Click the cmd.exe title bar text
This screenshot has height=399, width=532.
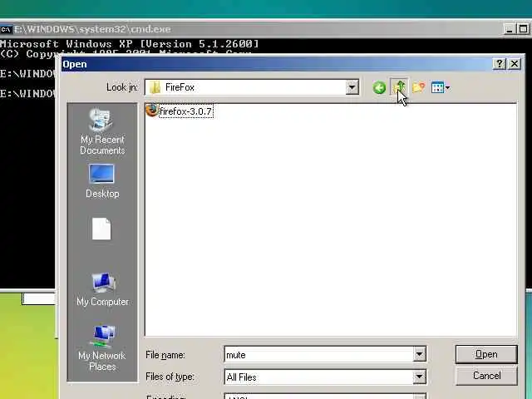pos(92,29)
